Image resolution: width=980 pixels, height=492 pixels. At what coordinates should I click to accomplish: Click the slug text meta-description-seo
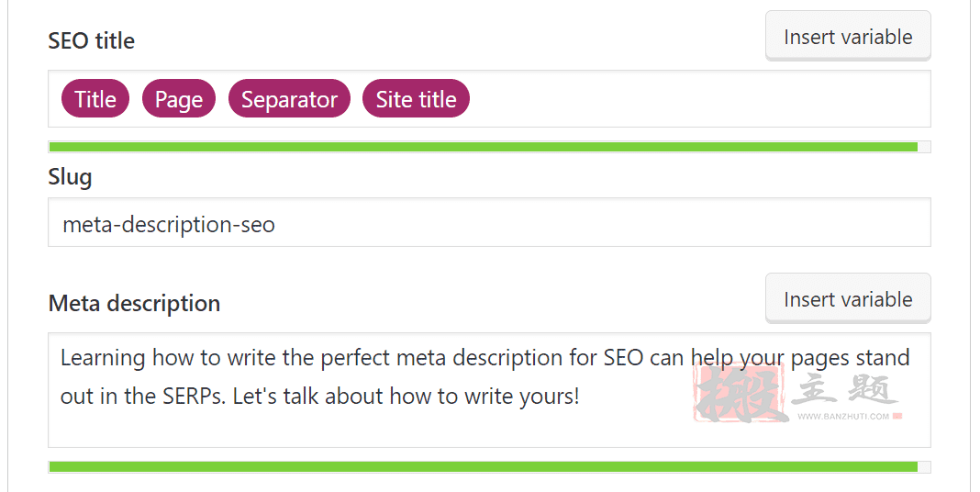point(169,224)
